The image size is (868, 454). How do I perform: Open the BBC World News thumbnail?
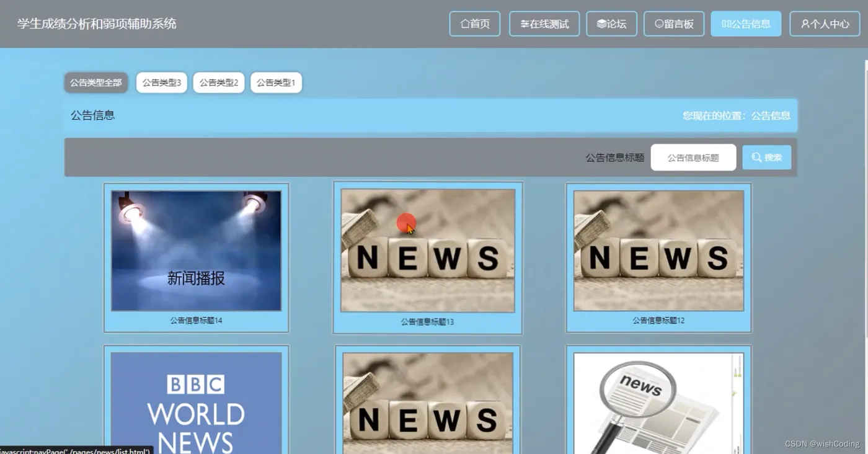(196, 403)
